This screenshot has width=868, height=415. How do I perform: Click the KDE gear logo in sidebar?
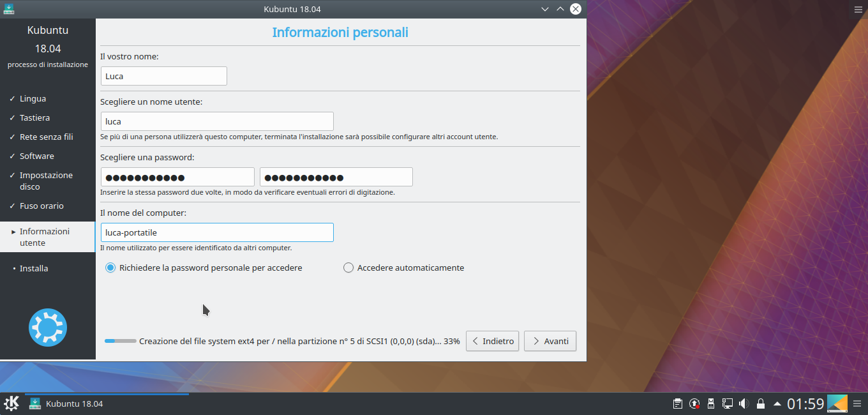point(48,328)
